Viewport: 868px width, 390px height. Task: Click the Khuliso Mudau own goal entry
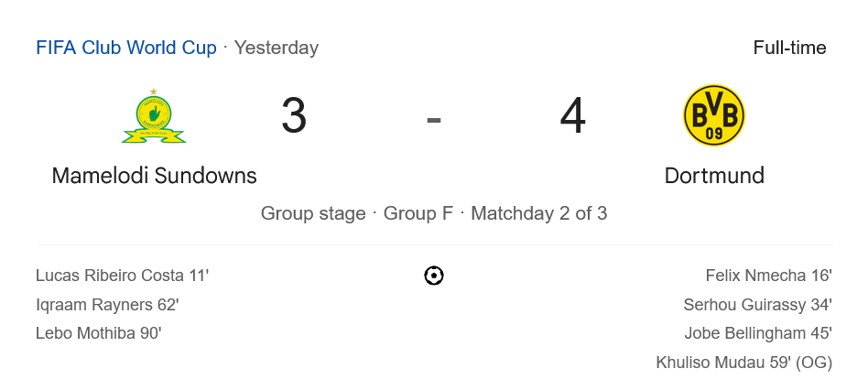[x=743, y=363]
